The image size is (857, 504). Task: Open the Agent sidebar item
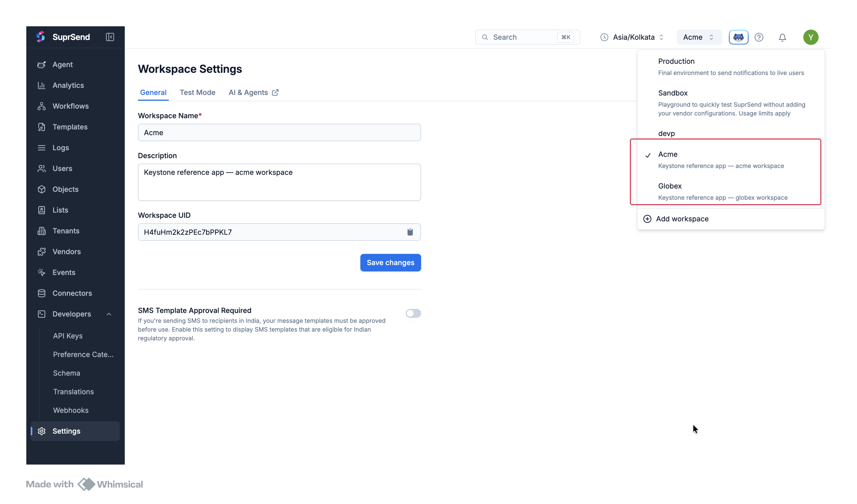pyautogui.click(x=75, y=64)
